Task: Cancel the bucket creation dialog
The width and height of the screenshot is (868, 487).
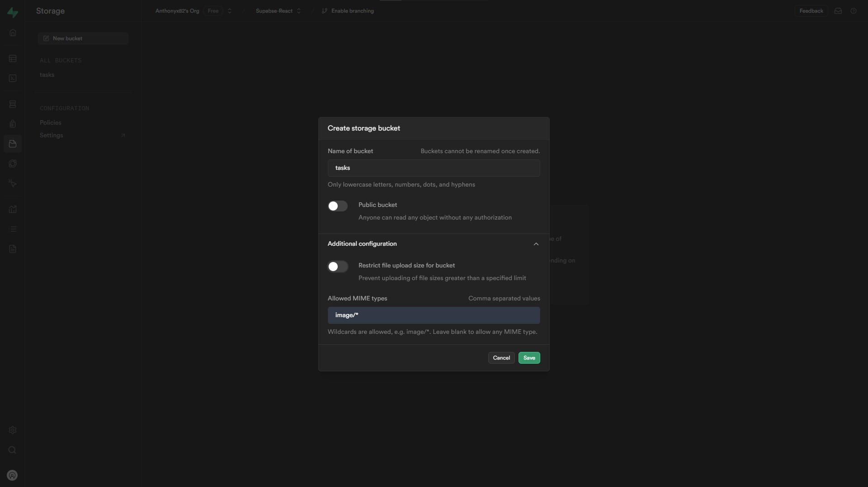Action: pyautogui.click(x=501, y=358)
